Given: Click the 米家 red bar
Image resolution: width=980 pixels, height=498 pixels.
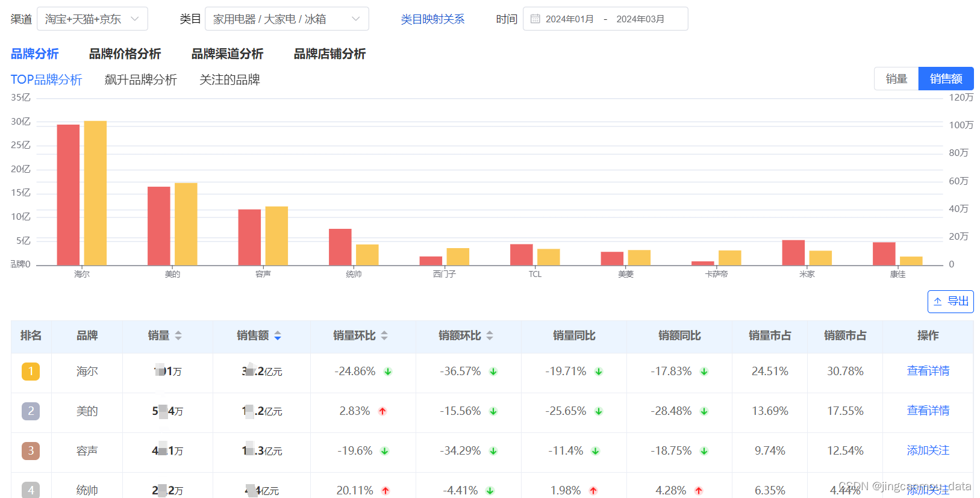Looking at the screenshot, I should 793,252.
